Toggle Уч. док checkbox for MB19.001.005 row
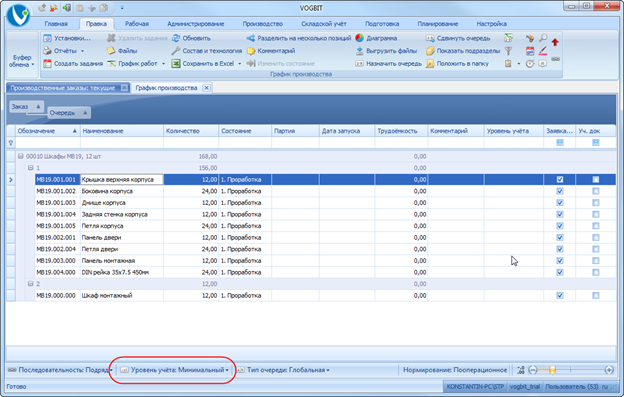Image resolution: width=624 pixels, height=397 pixels. [x=596, y=226]
